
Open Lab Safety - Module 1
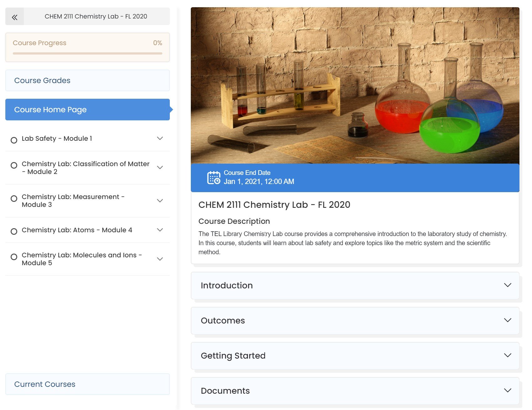pyautogui.click(x=57, y=139)
